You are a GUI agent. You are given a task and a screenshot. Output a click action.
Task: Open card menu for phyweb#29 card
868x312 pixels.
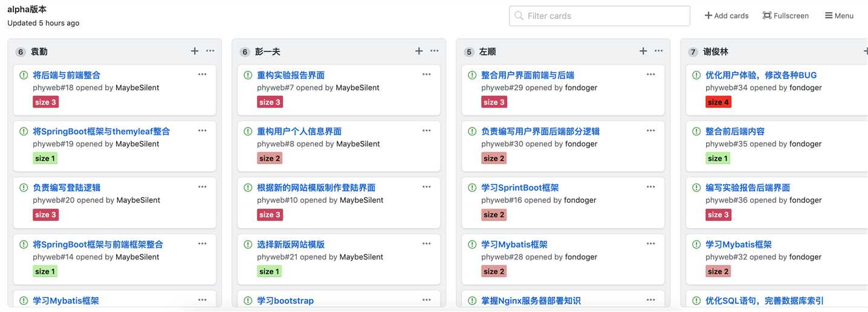(650, 74)
